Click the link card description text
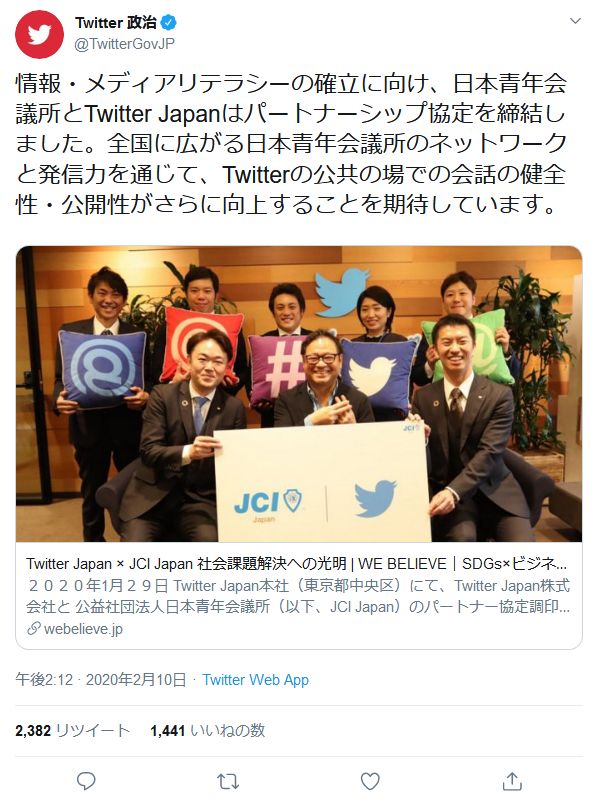 click(298, 596)
